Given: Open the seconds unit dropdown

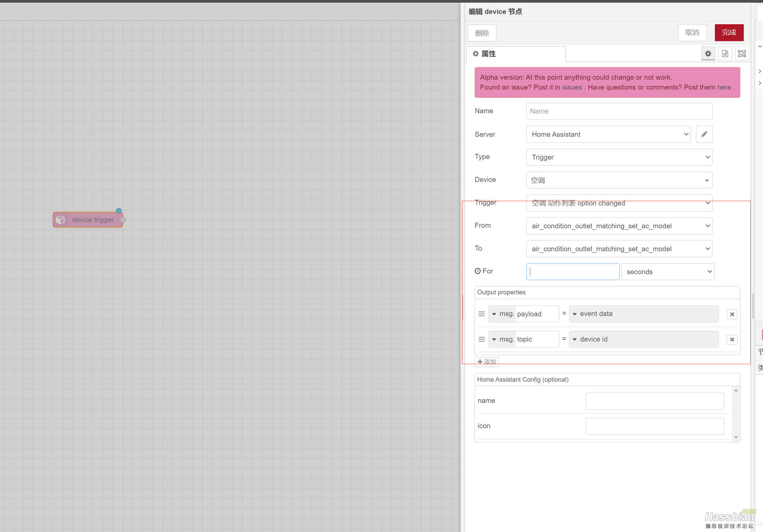Looking at the screenshot, I should tap(667, 272).
